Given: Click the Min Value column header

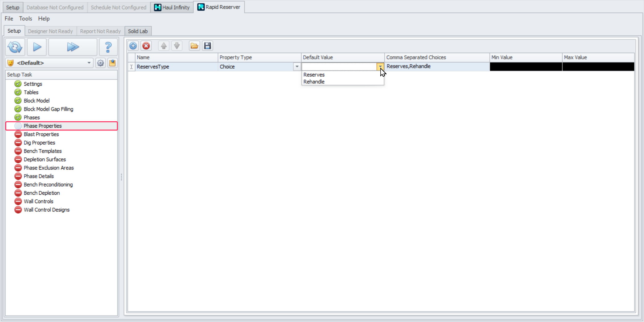Looking at the screenshot, I should (526, 57).
